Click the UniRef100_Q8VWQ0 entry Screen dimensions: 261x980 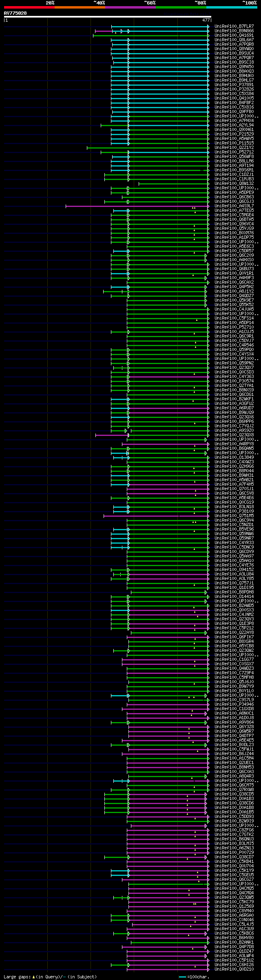(234, 49)
